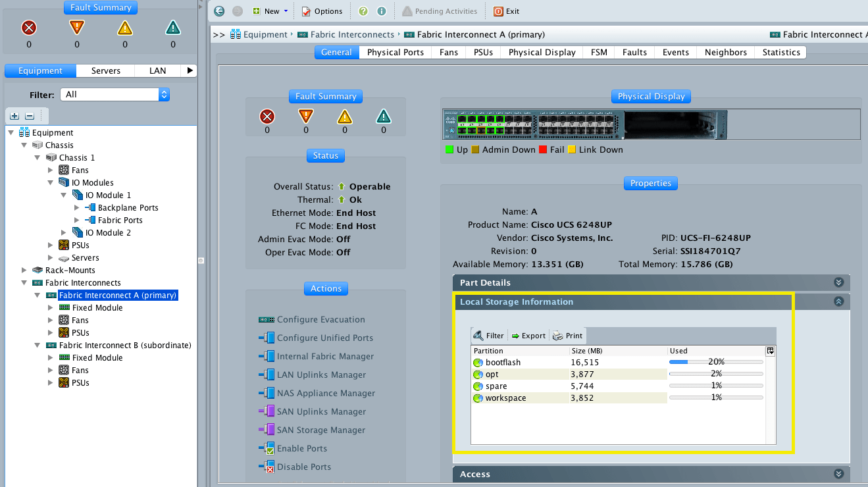
Task: Click the Print printer icon
Action: click(557, 336)
